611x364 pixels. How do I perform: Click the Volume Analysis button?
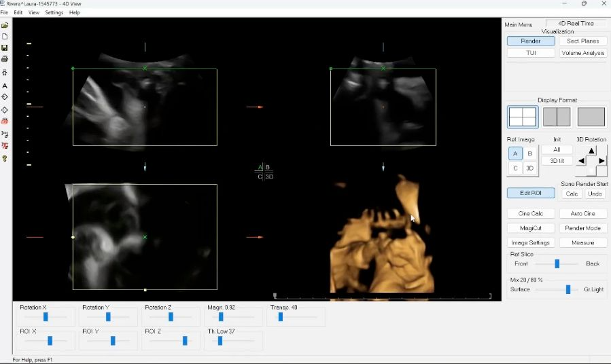click(x=582, y=53)
